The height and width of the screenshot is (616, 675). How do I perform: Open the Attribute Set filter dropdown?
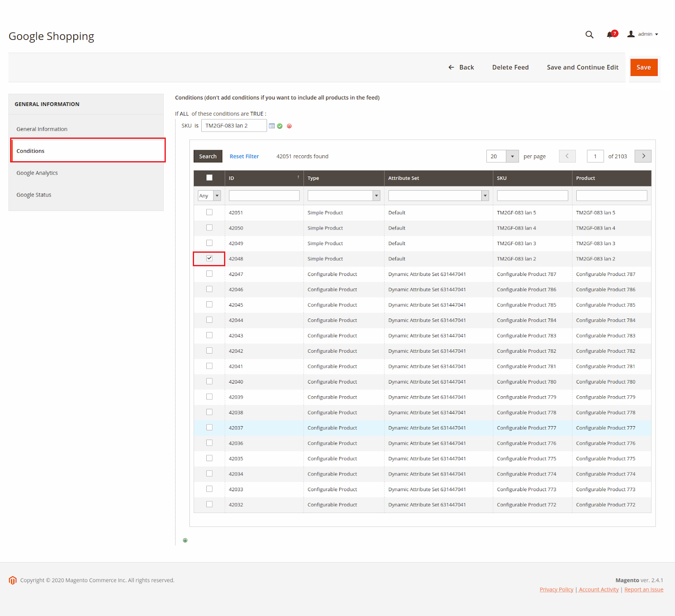click(x=438, y=196)
